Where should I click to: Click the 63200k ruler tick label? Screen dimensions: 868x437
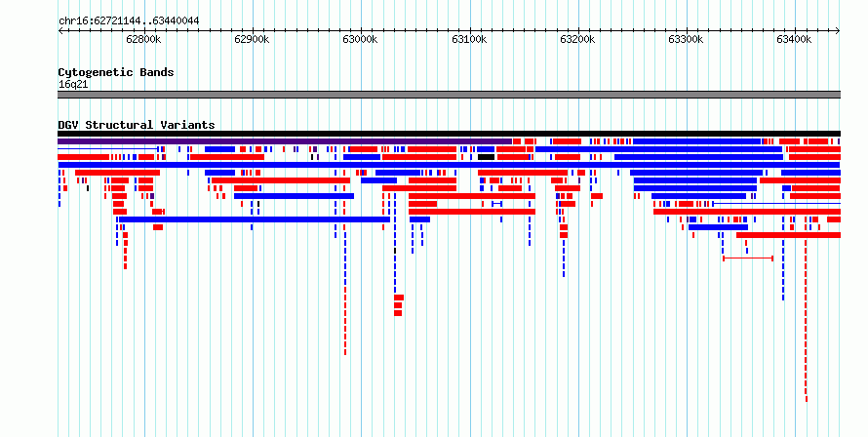[578, 39]
